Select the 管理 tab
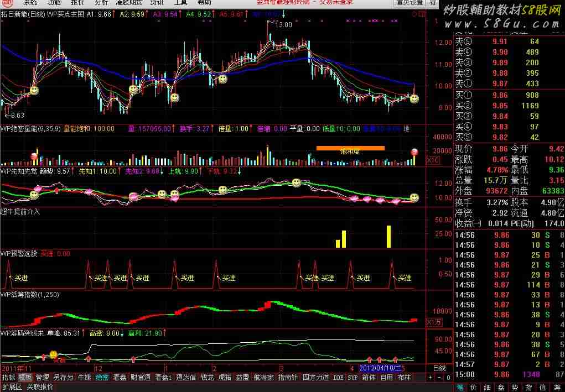Viewport: 565px width, 392px height. coord(42,377)
